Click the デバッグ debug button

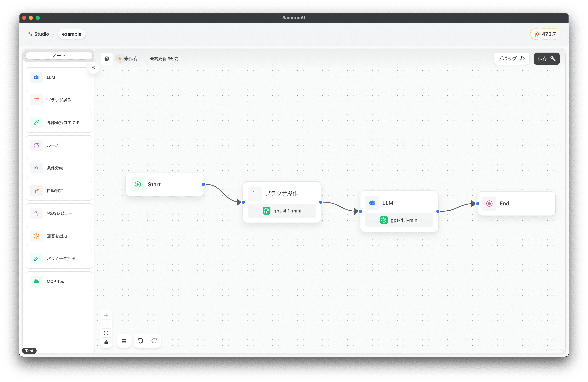click(511, 59)
